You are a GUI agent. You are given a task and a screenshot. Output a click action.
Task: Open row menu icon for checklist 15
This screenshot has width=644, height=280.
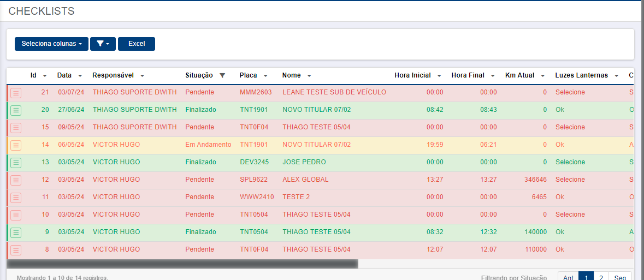[16, 128]
